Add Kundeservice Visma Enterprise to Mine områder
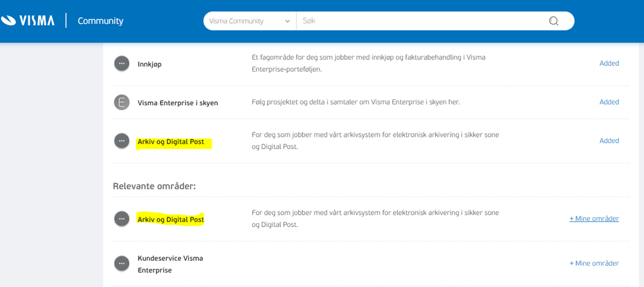Viewport: 644px width, 287px height. coord(594,263)
